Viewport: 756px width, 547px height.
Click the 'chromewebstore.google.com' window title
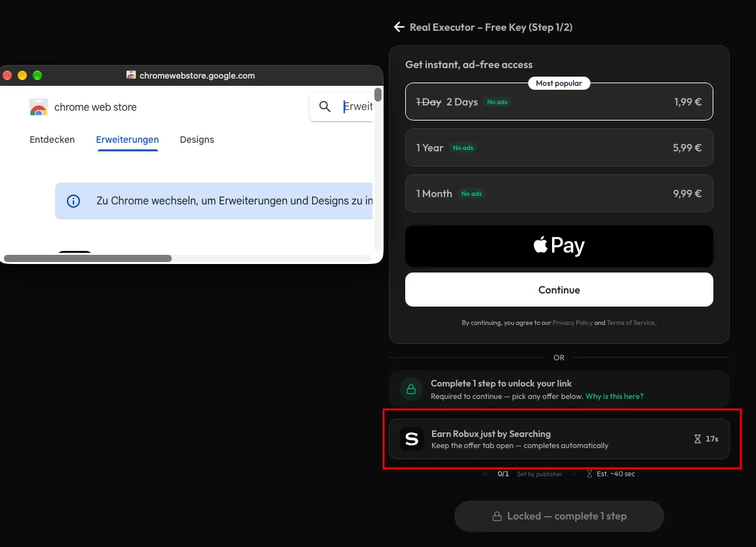(x=197, y=75)
